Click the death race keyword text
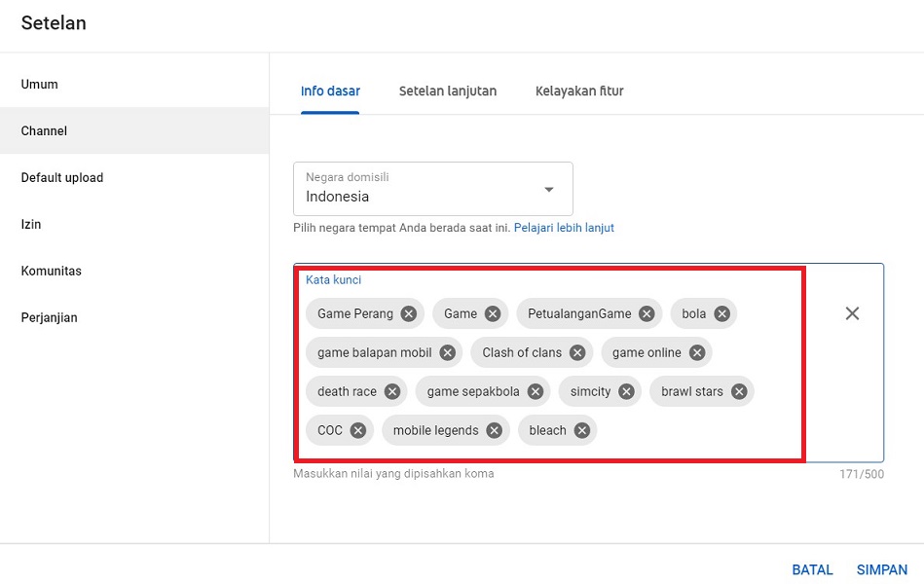Screen dimensions: 924x584 [347, 391]
